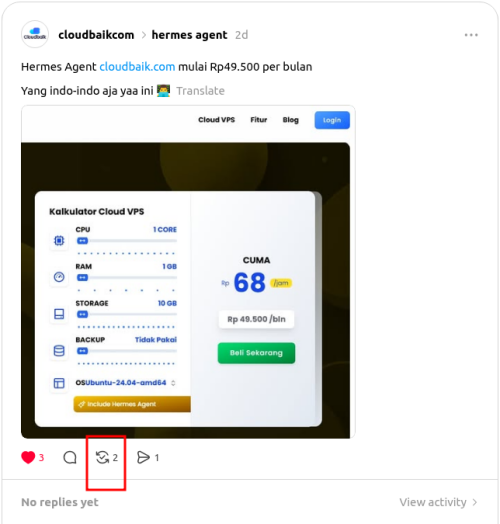Click the CPU chip icon
Screen dimensions: 500x524
click(59, 241)
